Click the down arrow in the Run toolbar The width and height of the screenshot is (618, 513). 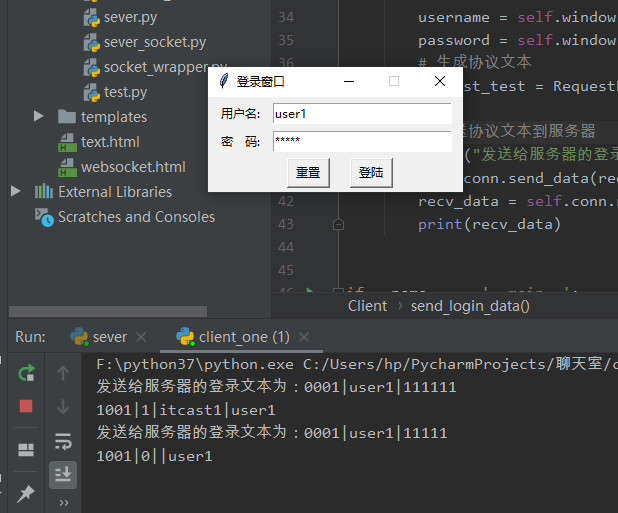pyautogui.click(x=63, y=407)
